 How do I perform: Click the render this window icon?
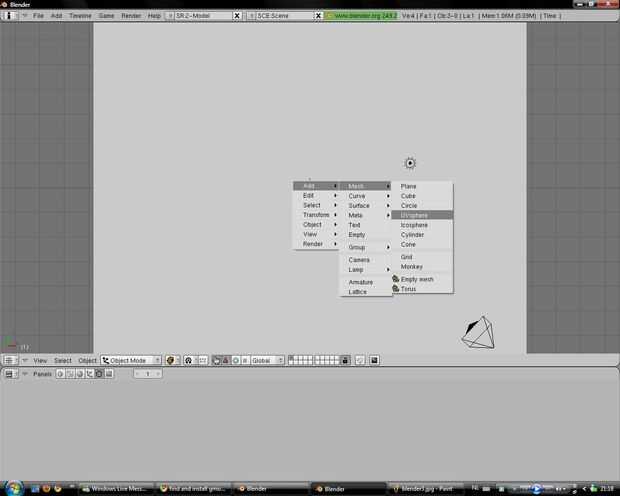[374, 360]
